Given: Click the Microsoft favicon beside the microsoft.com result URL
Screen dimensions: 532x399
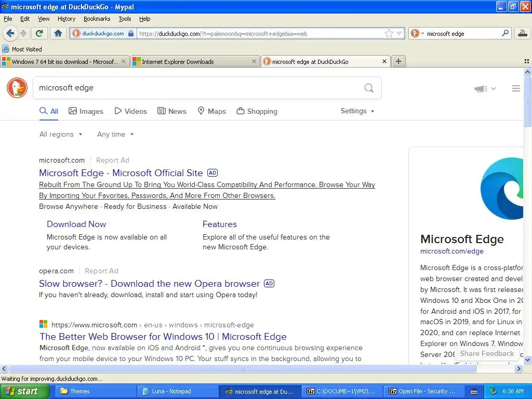Looking at the screenshot, I should click(x=44, y=324).
